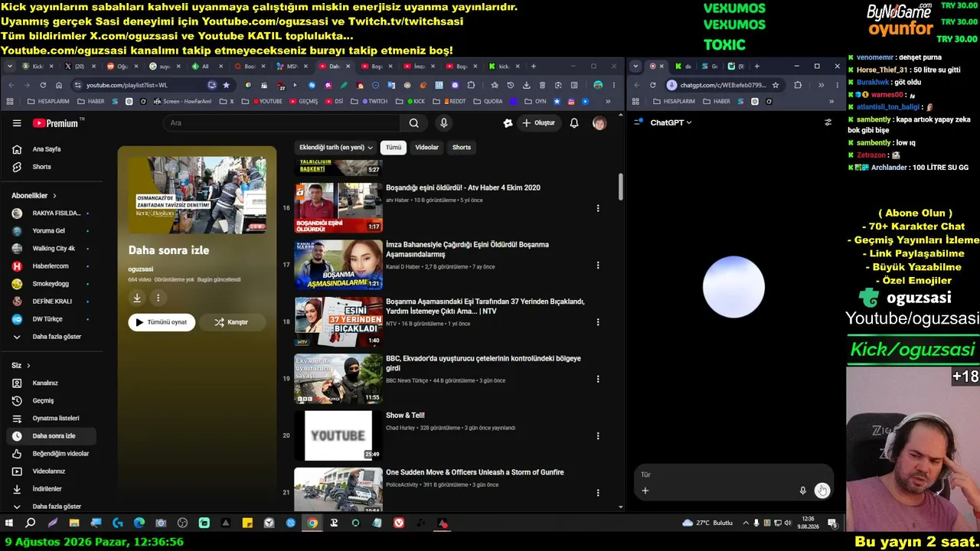This screenshot has width=980, height=551.
Task: Show hidden bookmarks in YouTube window
Action: [x=608, y=101]
